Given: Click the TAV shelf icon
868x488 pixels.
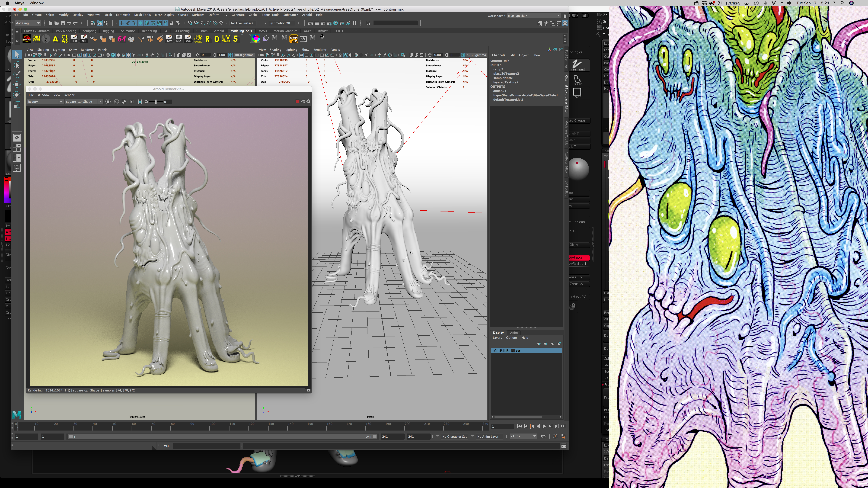Looking at the screenshot, I should point(169,39).
